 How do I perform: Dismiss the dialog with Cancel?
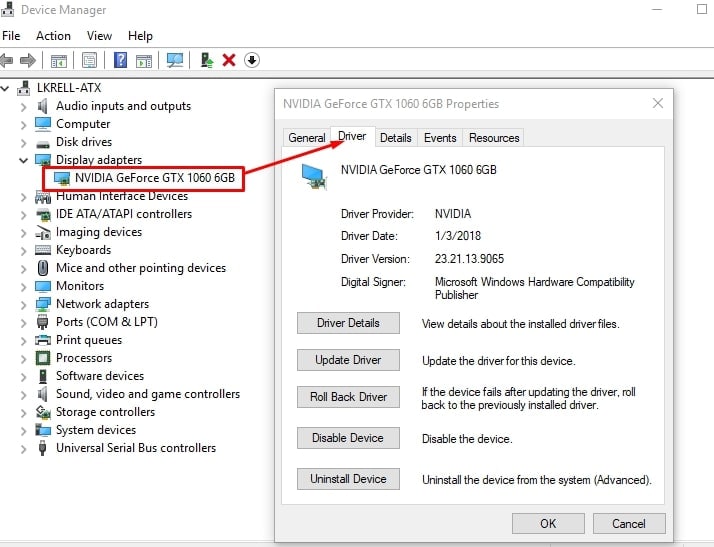[629, 523]
